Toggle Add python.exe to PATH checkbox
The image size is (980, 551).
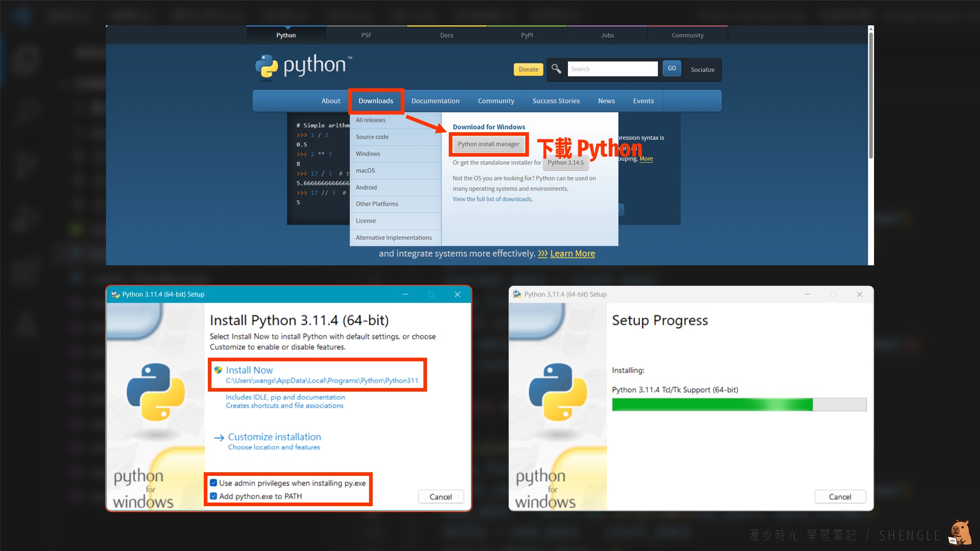[213, 496]
